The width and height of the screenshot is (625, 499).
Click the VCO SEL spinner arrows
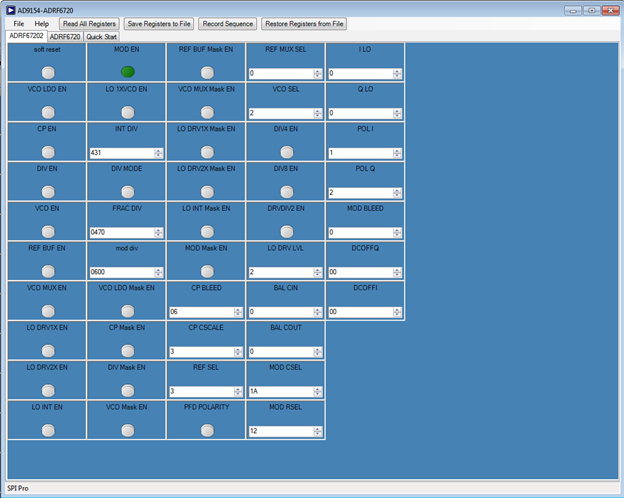tap(318, 114)
